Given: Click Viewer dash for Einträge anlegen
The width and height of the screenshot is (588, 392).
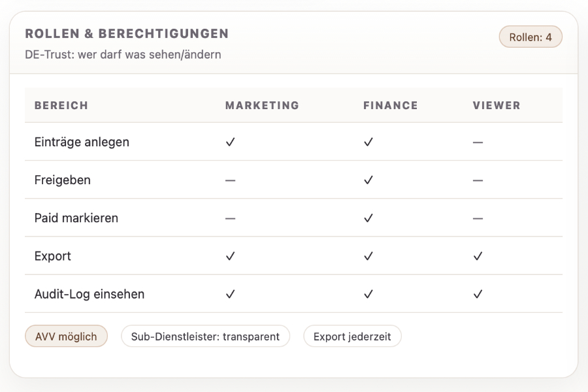Looking at the screenshot, I should 478,142.
